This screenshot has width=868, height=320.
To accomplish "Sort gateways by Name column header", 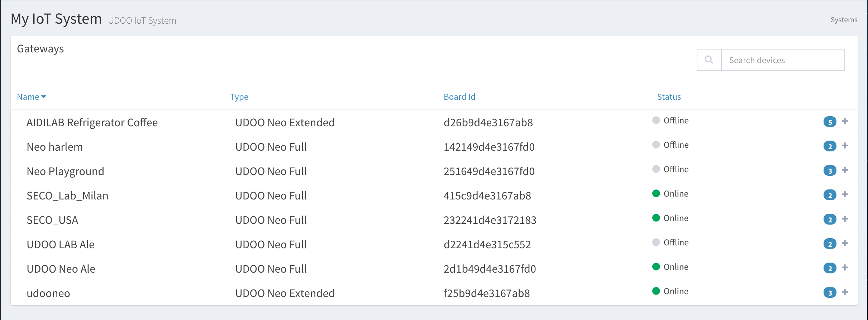I will click(x=32, y=97).
